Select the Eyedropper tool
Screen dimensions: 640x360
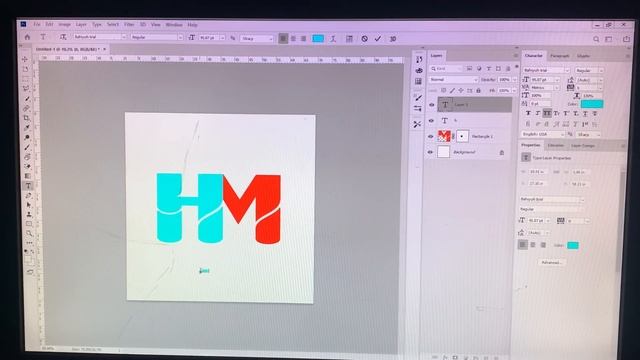pyautogui.click(x=27, y=128)
